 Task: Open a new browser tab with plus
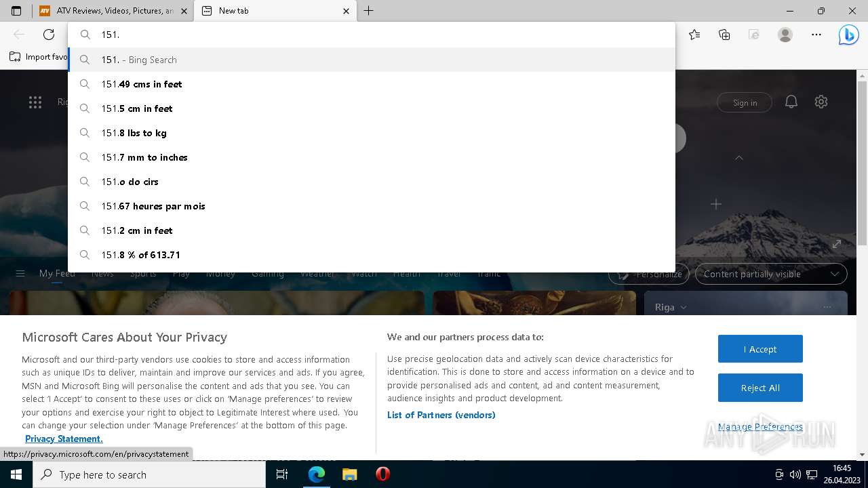(x=369, y=11)
